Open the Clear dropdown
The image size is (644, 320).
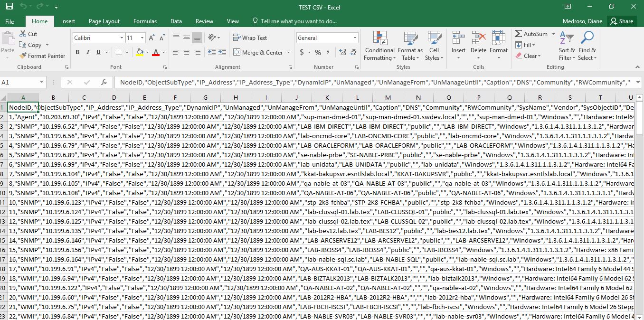(528, 56)
